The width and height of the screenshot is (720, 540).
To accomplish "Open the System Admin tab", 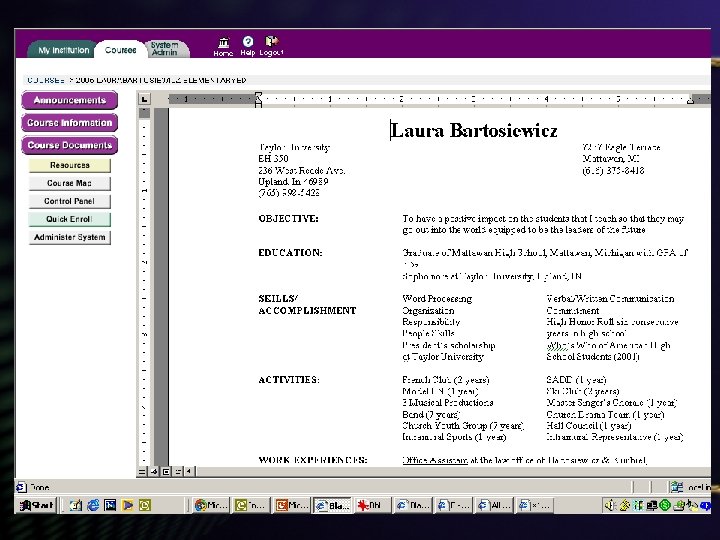I will 164,48.
